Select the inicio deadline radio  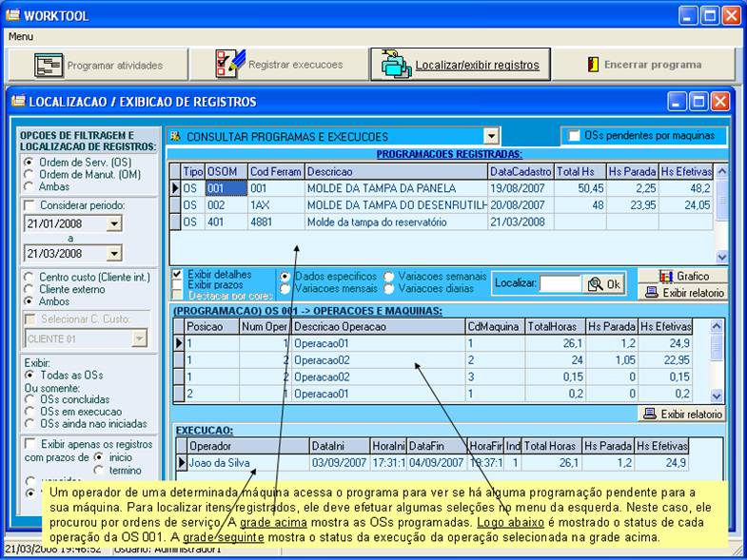99,457
